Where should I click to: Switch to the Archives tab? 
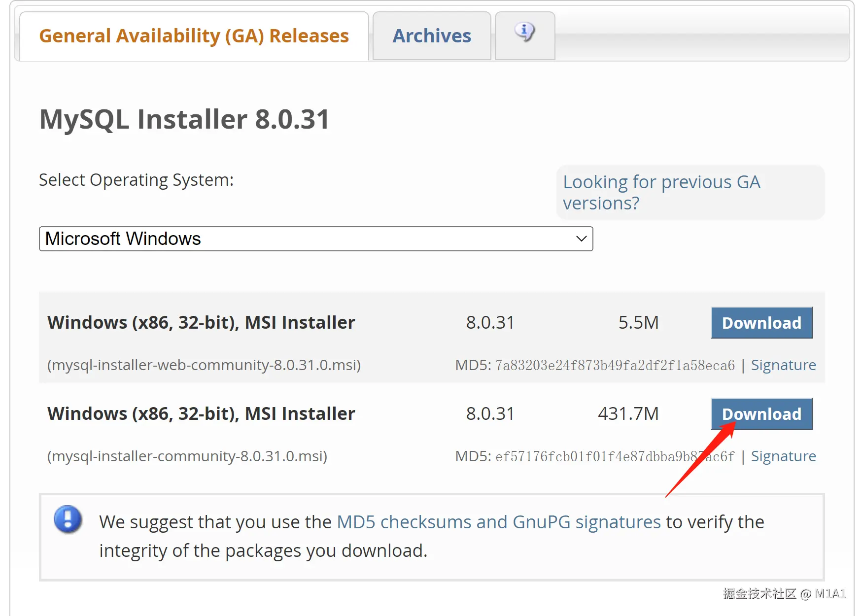(431, 36)
